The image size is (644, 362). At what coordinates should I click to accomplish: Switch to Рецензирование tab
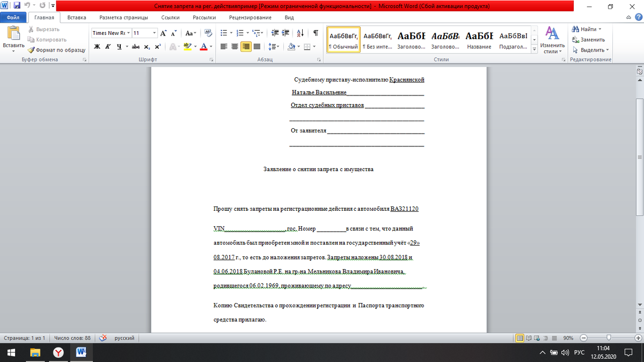tap(250, 17)
